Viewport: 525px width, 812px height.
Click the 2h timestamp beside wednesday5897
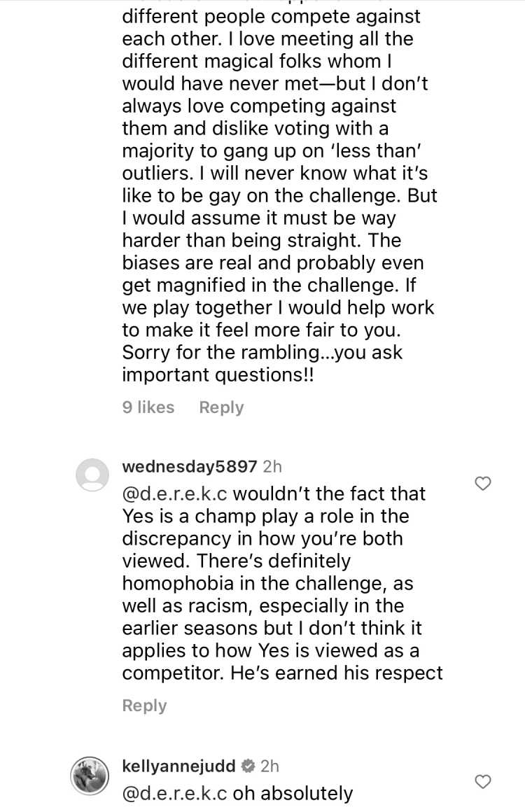pyautogui.click(x=272, y=467)
